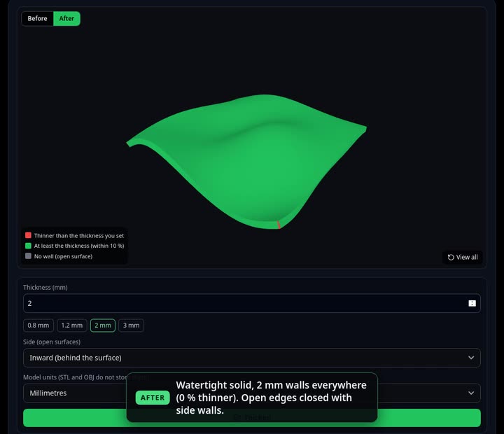Viewport: 504px width, 434px height.
Task: Click the red legend swatch for thinner walls
Action: (x=28, y=235)
